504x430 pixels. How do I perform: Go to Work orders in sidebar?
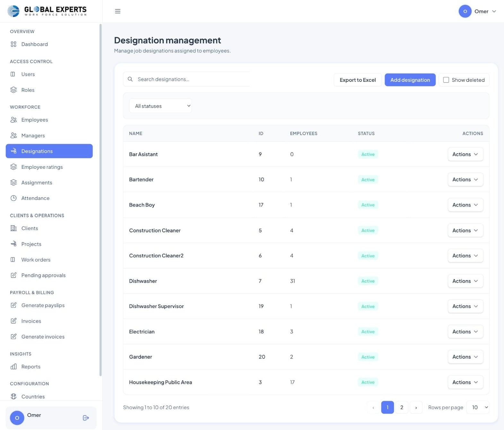click(36, 260)
